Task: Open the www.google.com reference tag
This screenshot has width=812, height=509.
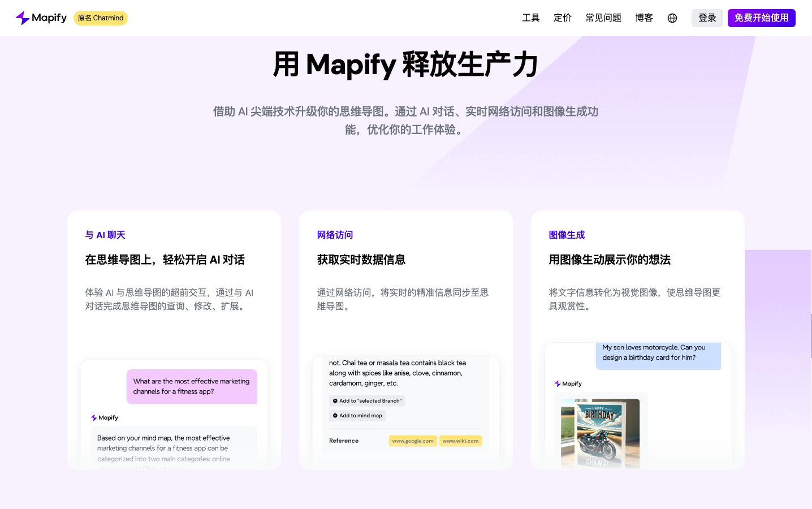Action: click(x=413, y=441)
